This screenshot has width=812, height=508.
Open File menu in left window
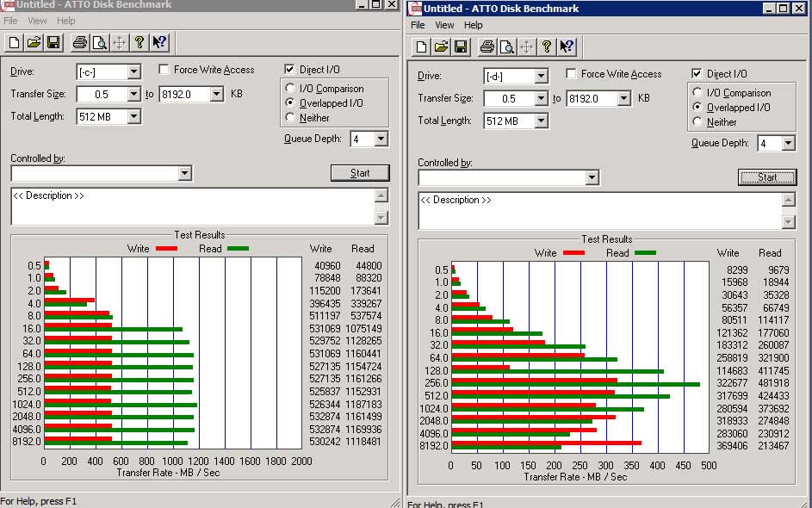[10, 21]
